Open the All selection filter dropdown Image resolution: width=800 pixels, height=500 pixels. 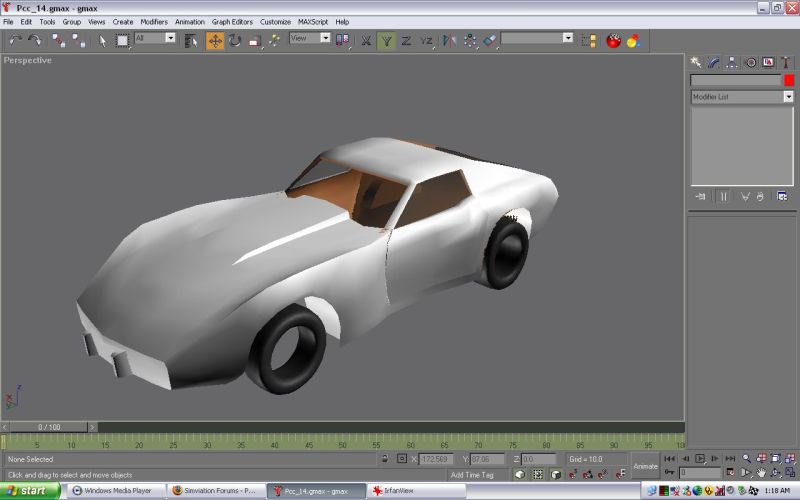(170, 38)
